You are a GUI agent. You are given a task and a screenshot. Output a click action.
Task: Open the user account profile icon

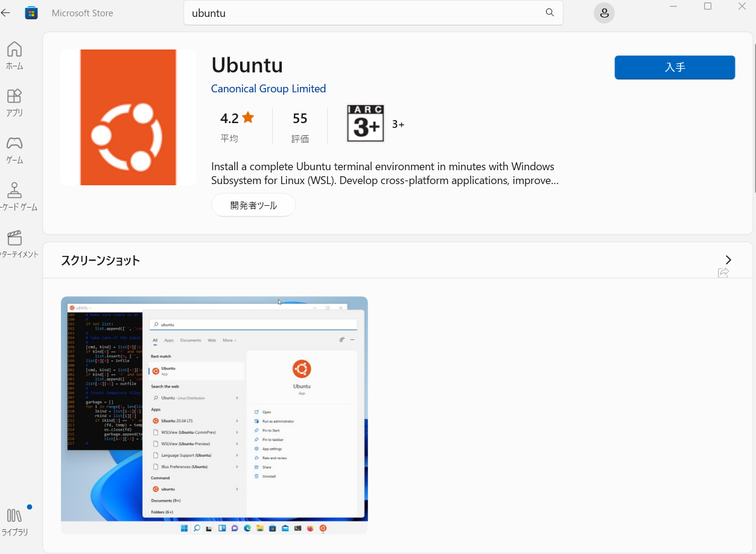[604, 13]
